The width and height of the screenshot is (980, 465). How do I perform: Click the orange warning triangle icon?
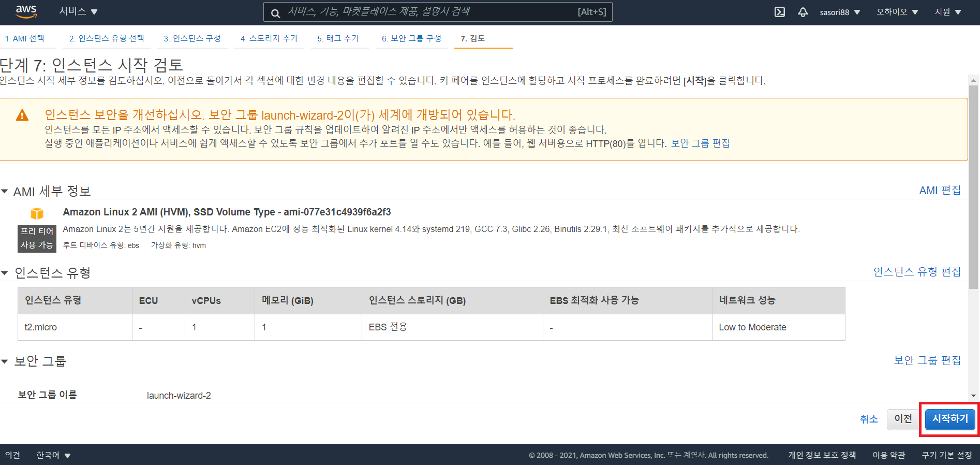(x=22, y=115)
